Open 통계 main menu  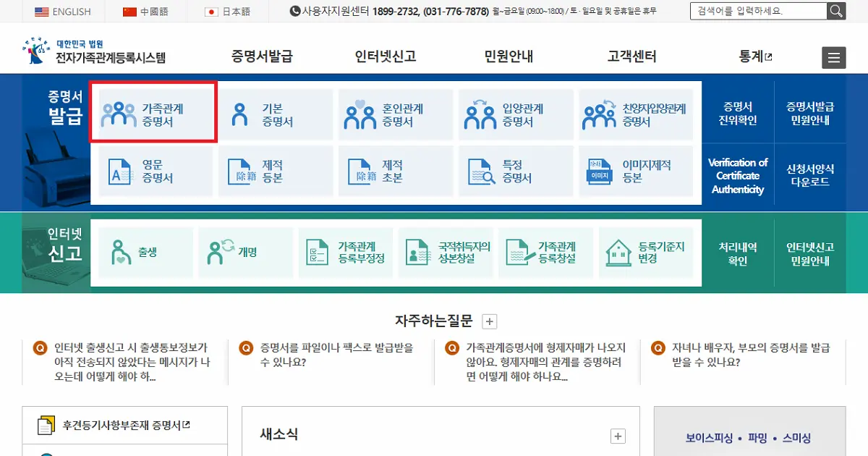coord(755,56)
